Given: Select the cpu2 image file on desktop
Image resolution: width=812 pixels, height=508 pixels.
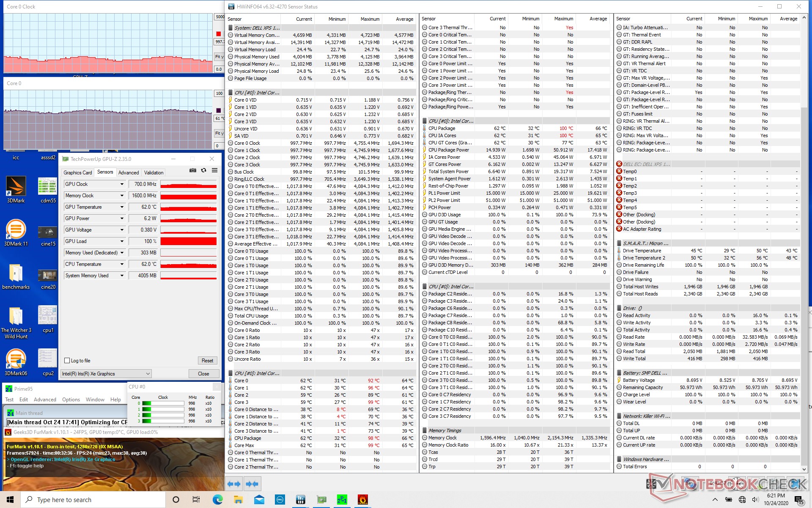Looking at the screenshot, I should click(x=48, y=362).
